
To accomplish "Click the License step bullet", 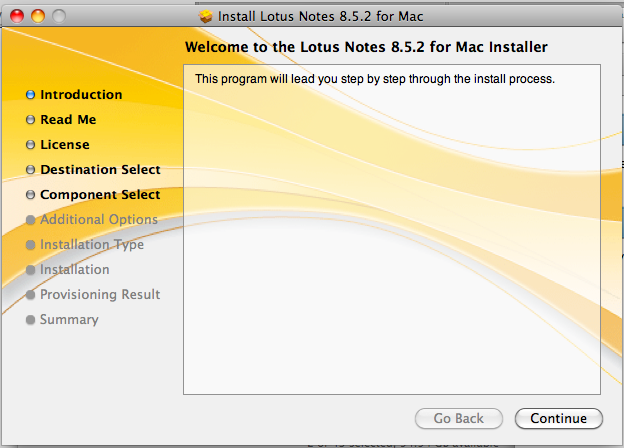I will point(31,145).
